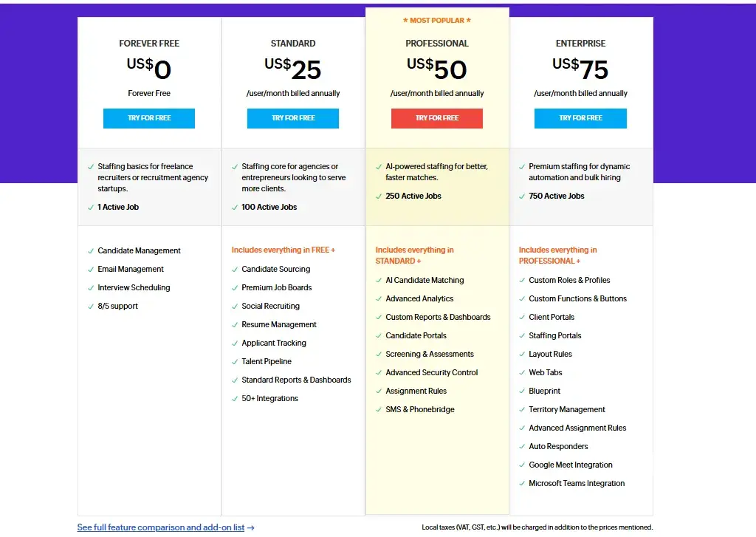
Task: Click the checkmark next to 8/5 support
Action: (91, 307)
